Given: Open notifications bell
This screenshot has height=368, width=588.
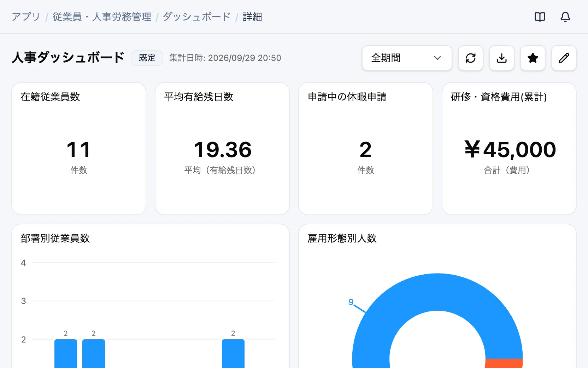Looking at the screenshot, I should pos(565,17).
